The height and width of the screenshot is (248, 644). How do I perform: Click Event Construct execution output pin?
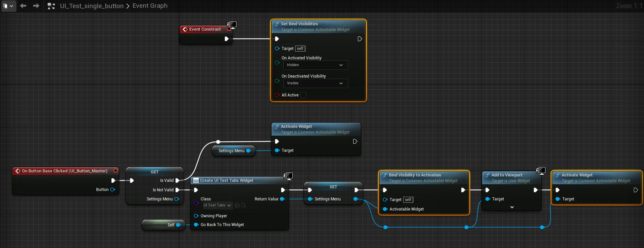(227, 39)
